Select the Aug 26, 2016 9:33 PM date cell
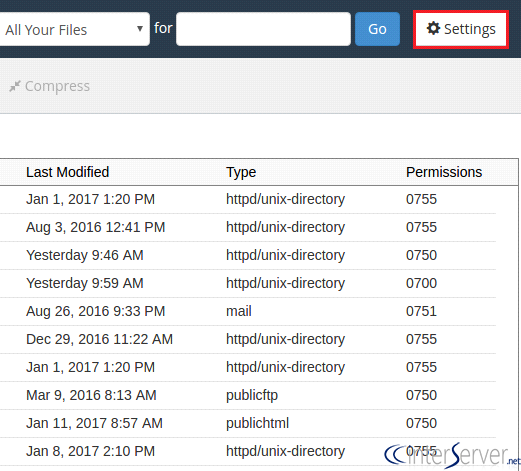The height and width of the screenshot is (471, 521). click(96, 311)
